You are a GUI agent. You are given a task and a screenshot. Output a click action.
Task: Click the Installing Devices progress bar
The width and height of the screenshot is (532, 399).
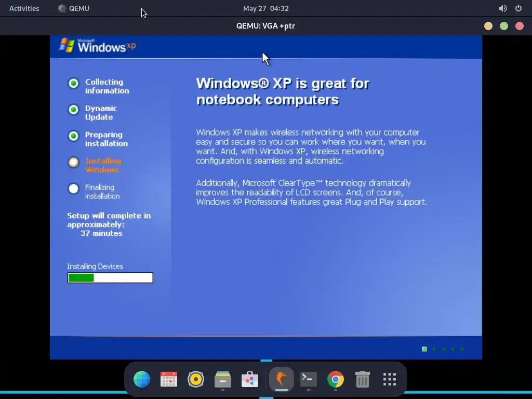110,277
